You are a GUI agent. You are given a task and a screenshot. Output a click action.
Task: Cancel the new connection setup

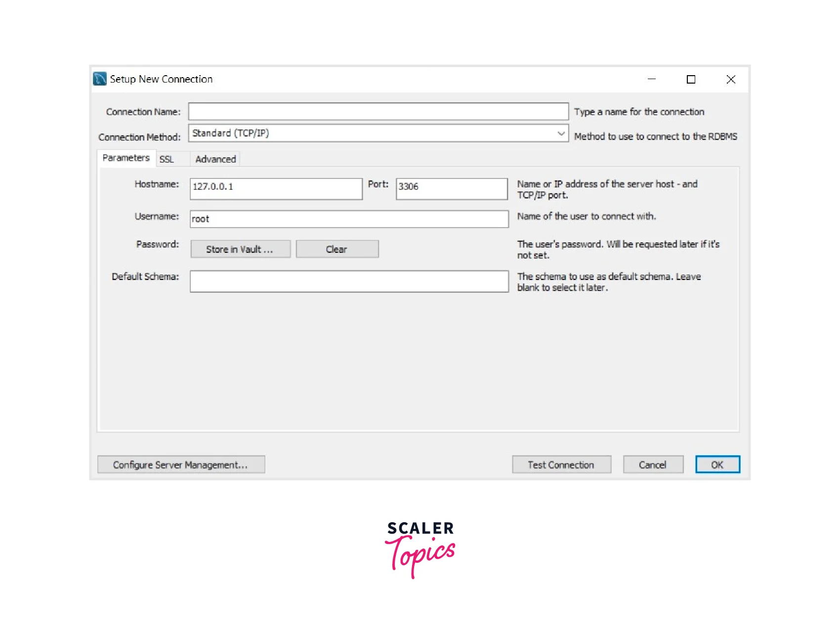[653, 465]
